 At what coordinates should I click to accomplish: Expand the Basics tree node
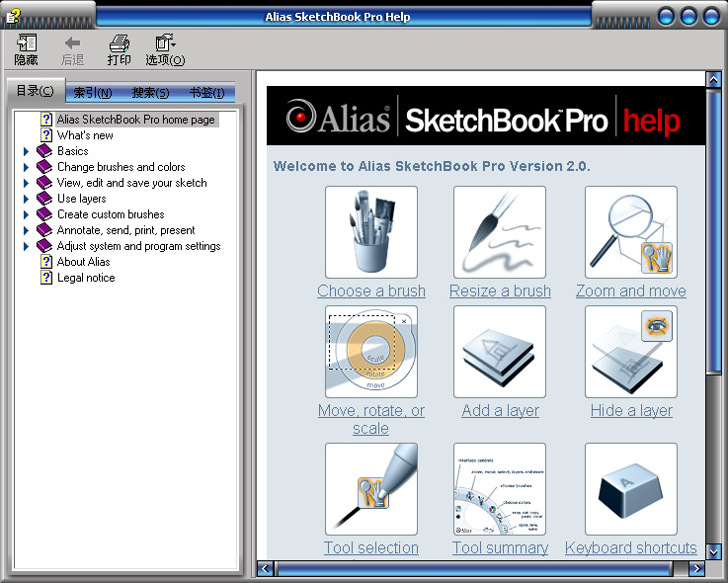pyautogui.click(x=26, y=151)
